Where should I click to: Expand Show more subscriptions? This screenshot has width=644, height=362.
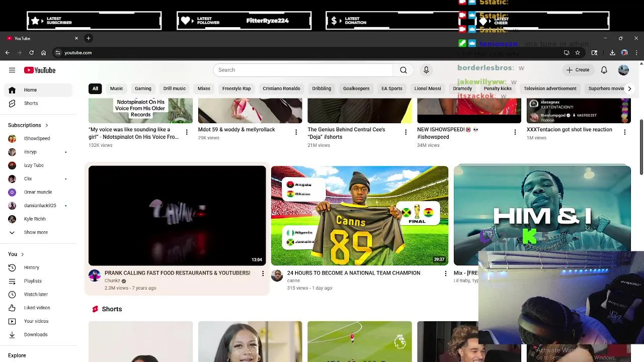pyautogui.click(x=38, y=232)
